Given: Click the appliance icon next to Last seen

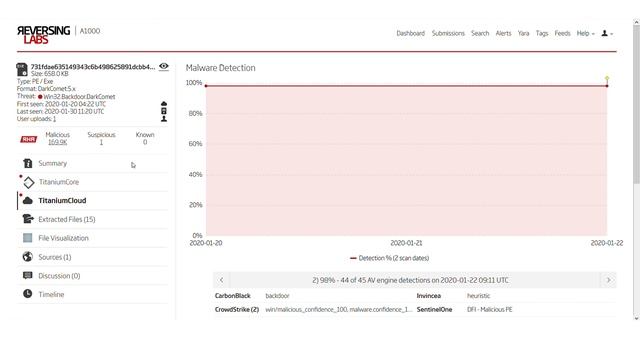Looking at the screenshot, I should coord(164,111).
